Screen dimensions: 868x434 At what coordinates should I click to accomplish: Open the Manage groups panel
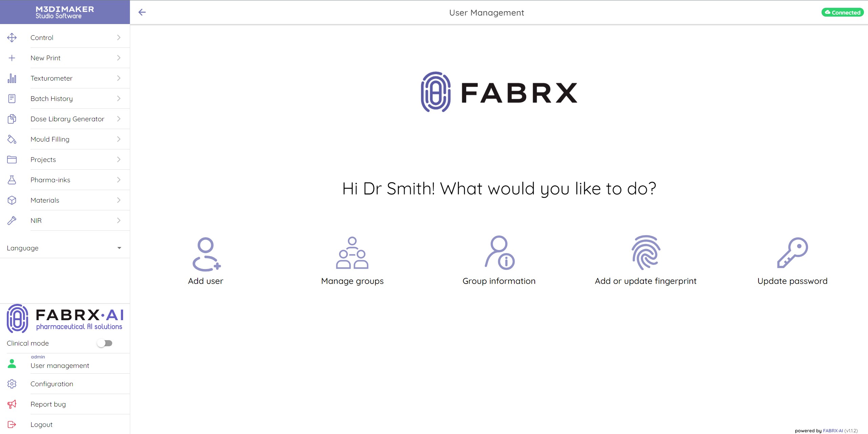pyautogui.click(x=352, y=260)
